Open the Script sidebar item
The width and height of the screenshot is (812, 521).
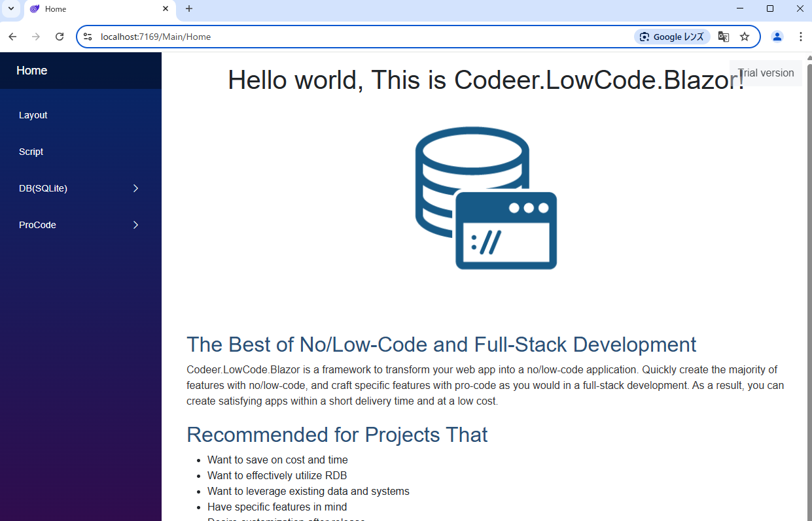click(x=80, y=152)
